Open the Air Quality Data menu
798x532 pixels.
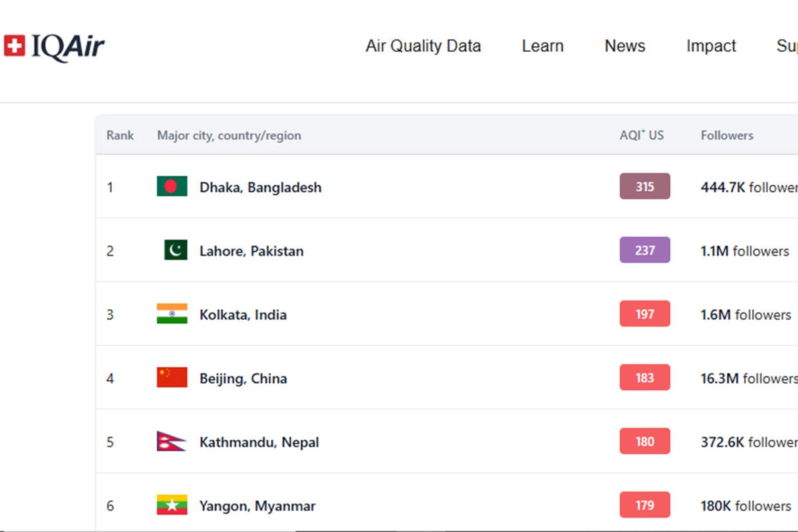coord(423,47)
